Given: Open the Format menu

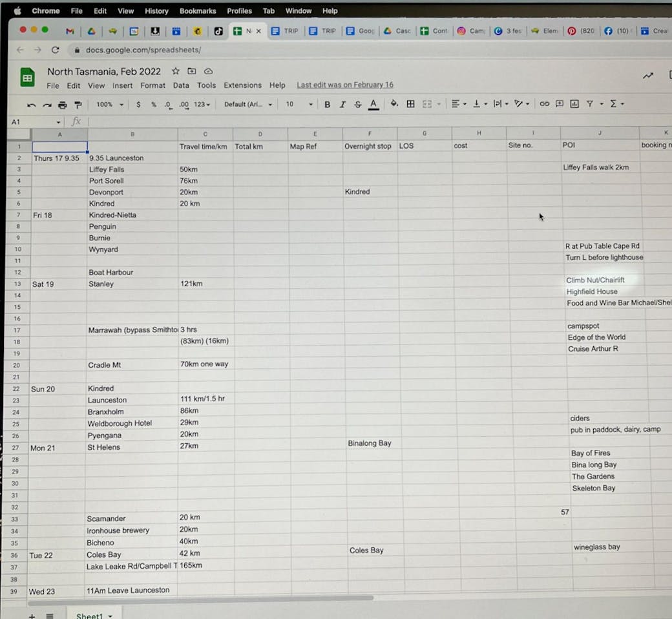Looking at the screenshot, I should 152,85.
